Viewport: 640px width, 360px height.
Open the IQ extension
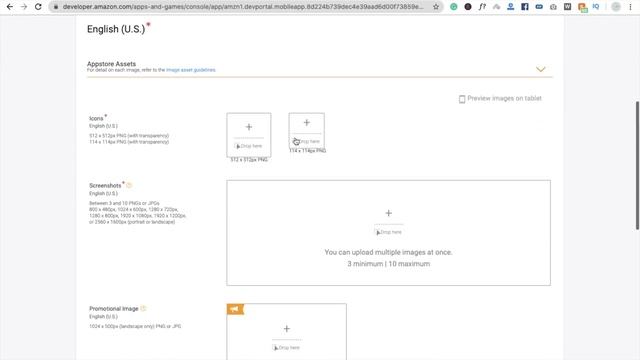[596, 7]
